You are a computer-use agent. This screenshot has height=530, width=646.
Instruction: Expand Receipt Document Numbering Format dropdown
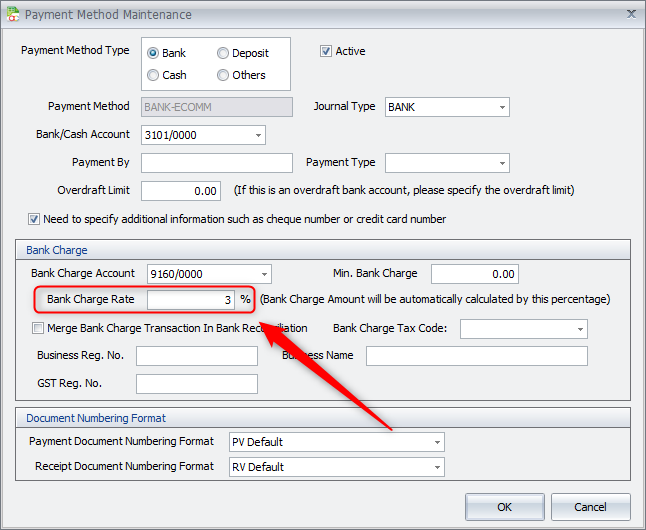coord(437,467)
